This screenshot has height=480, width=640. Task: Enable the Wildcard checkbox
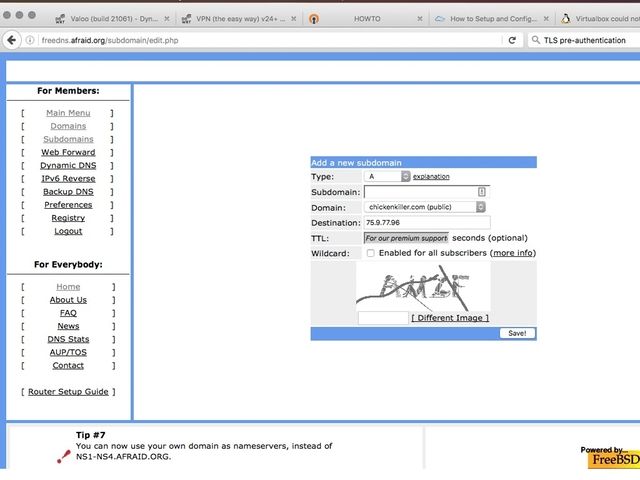click(370, 253)
